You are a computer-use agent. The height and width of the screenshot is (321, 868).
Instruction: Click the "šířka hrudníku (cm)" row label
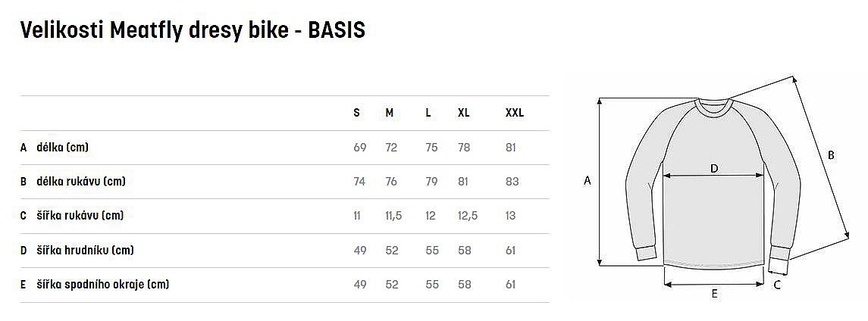point(85,250)
